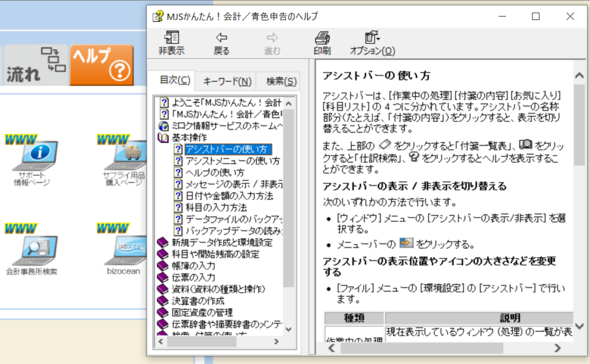Click the 付箋 tag icon in article text
590x364 pixels.
point(384,145)
